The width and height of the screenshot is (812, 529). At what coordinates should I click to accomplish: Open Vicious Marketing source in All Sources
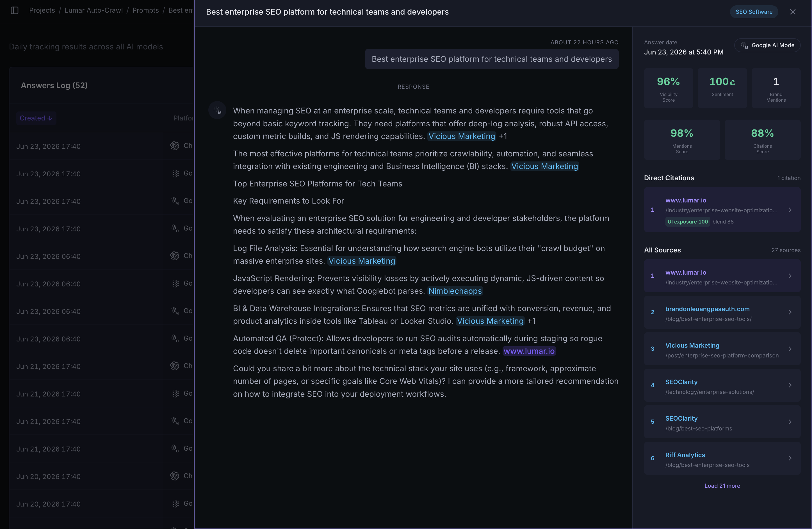(722, 349)
